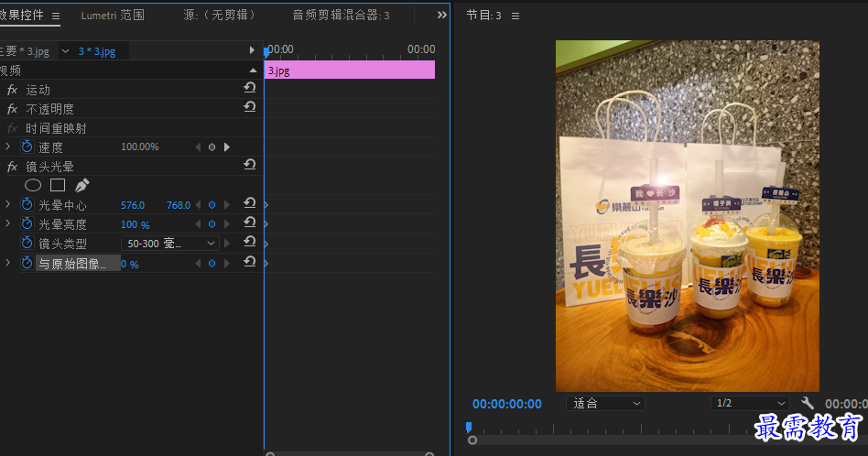Open the 音频剪辑混合器: 3 tab
Viewport: 868px width, 456px height.
click(x=341, y=16)
